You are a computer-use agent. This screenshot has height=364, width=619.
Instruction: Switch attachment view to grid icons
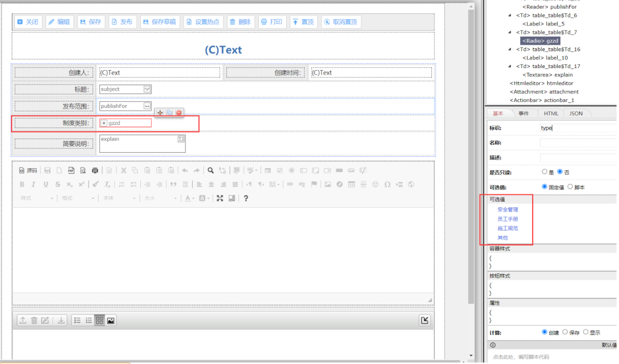(x=100, y=321)
